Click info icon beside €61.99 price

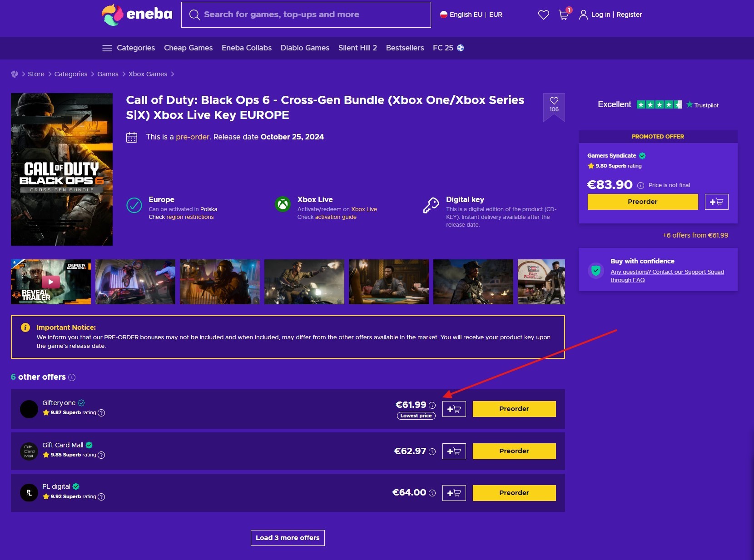(x=432, y=406)
